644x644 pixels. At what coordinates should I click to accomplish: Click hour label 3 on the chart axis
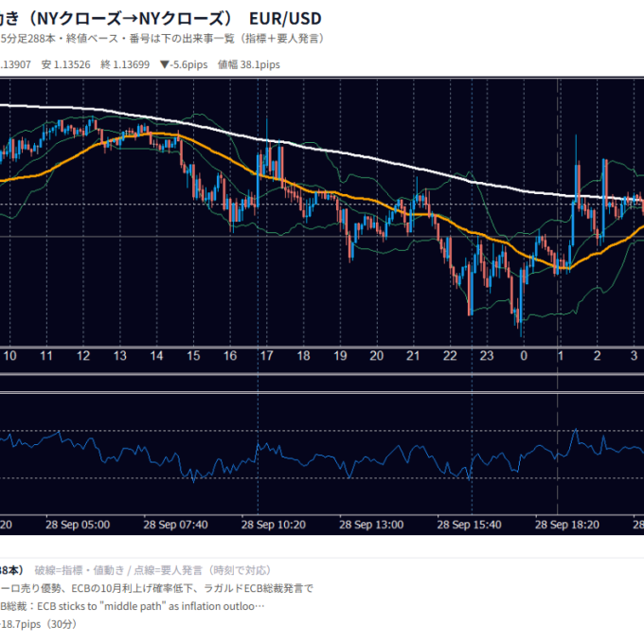[634, 356]
